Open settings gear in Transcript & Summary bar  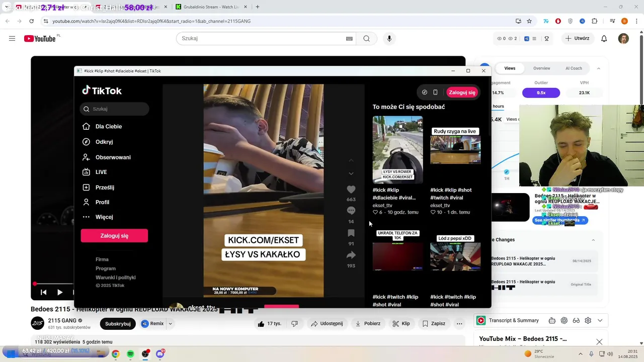pyautogui.click(x=588, y=320)
